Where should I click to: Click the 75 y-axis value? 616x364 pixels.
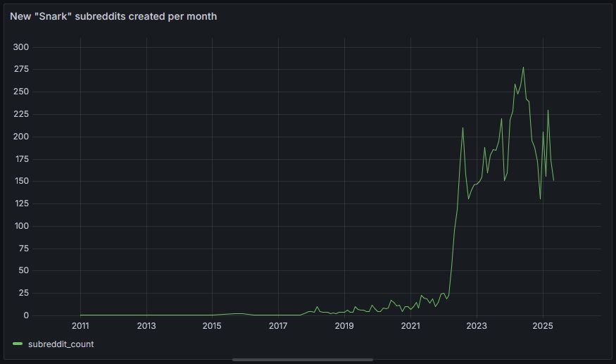point(23,249)
